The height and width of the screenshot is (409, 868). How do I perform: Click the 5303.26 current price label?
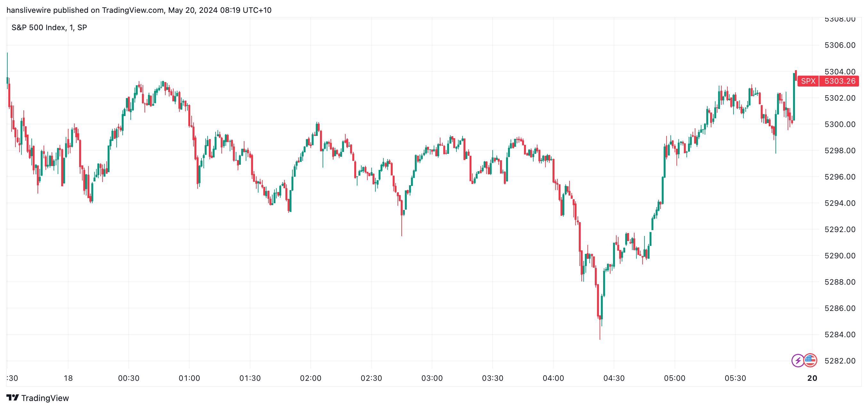click(x=840, y=81)
